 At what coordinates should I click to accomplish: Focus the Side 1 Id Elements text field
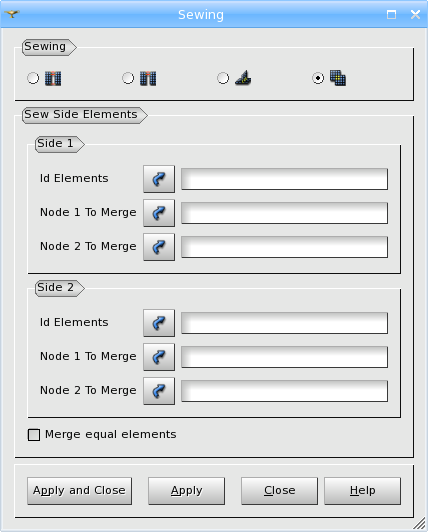284,179
